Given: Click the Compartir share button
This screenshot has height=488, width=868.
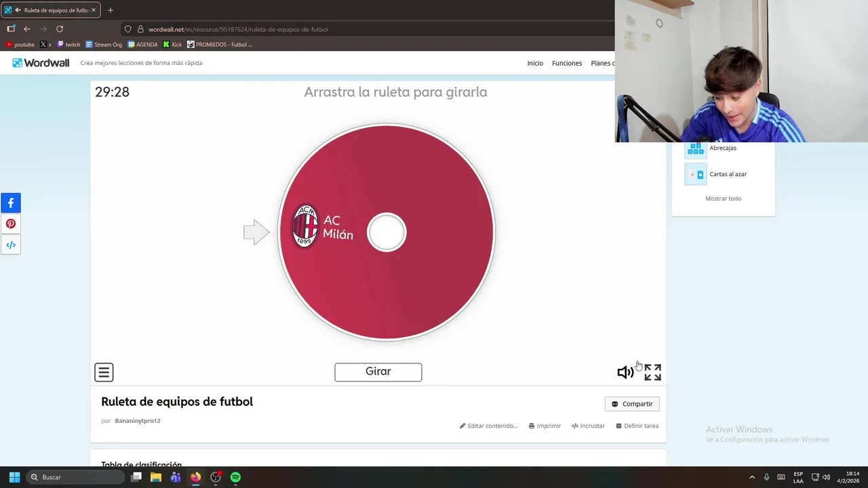Looking at the screenshot, I should click(x=632, y=404).
